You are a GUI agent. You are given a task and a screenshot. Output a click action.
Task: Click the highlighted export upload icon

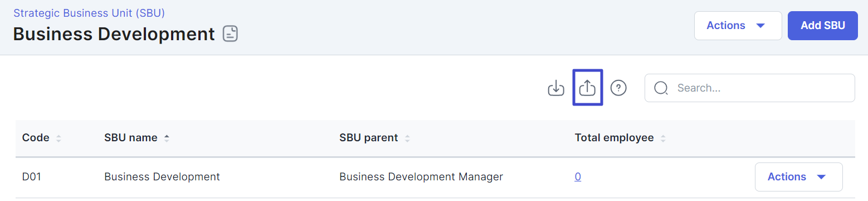[x=588, y=88]
